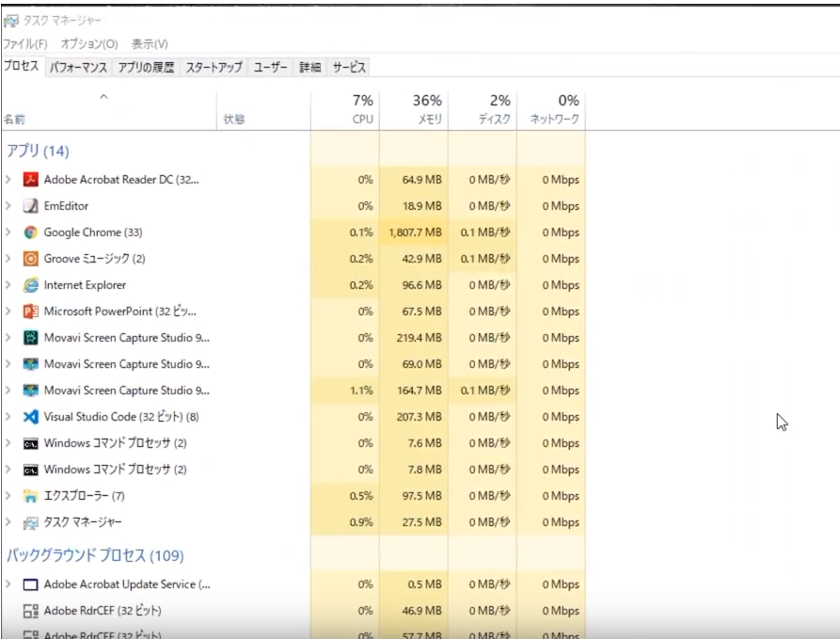
Task: Select the Adobe RdrCEF (32 ビット) 46.9 MB row name
Action: [x=103, y=611]
